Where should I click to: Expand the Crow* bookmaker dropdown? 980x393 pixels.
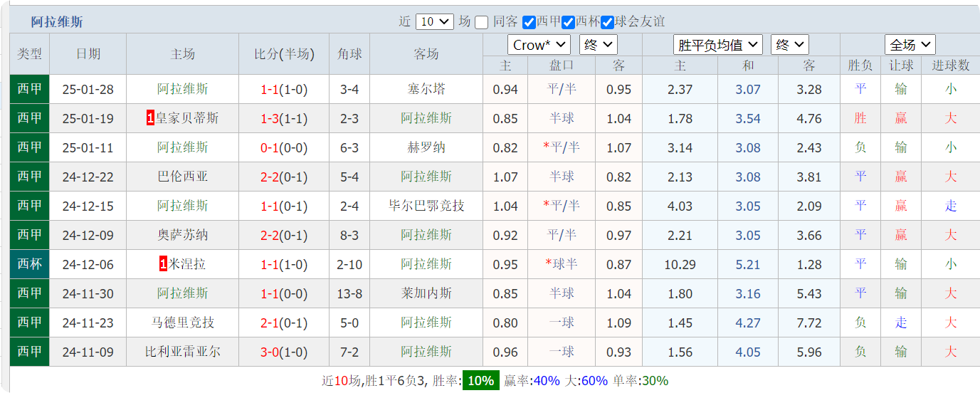point(539,45)
